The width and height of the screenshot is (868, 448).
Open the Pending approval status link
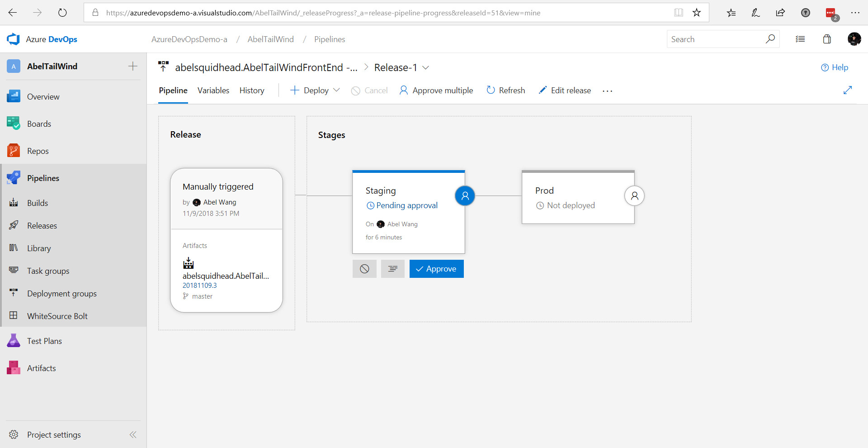pos(402,205)
